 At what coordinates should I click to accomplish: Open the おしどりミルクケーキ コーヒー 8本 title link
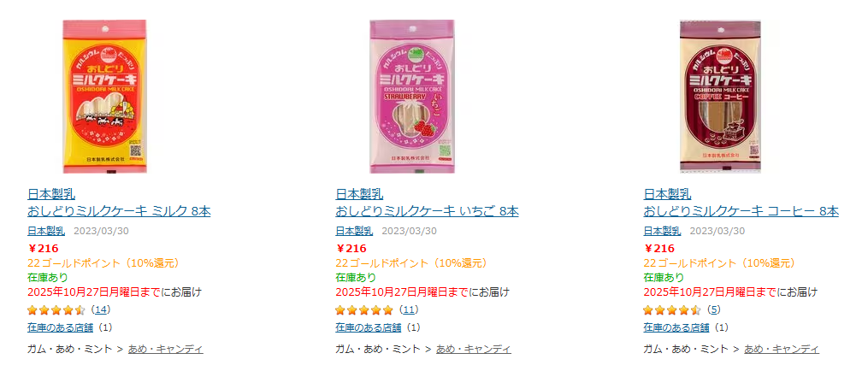click(x=741, y=211)
